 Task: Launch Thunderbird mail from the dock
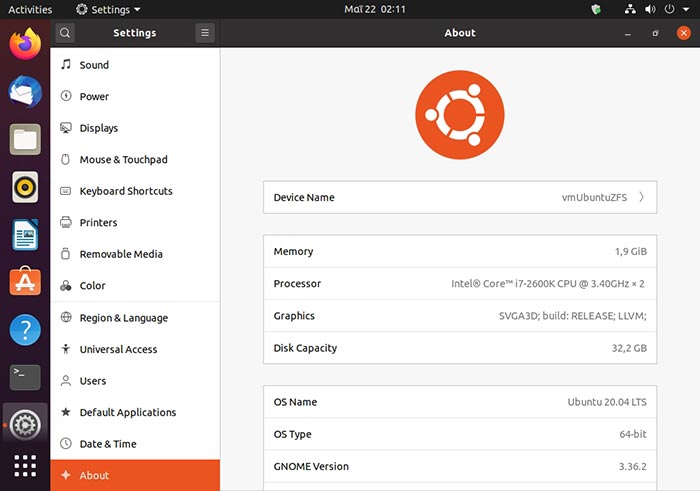[x=25, y=92]
